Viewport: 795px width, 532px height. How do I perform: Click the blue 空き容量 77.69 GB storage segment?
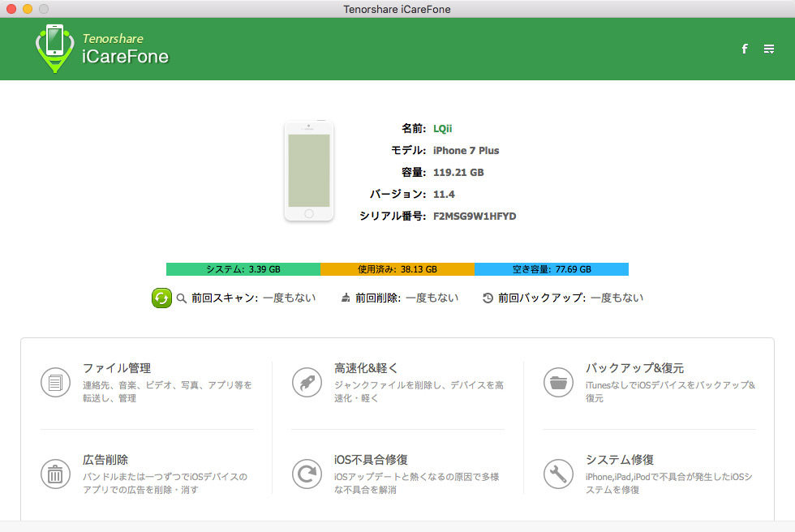[552, 269]
